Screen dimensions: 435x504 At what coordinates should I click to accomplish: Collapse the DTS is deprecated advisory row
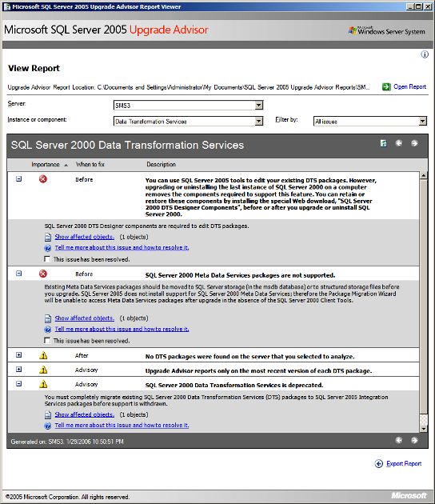pyautogui.click(x=19, y=383)
